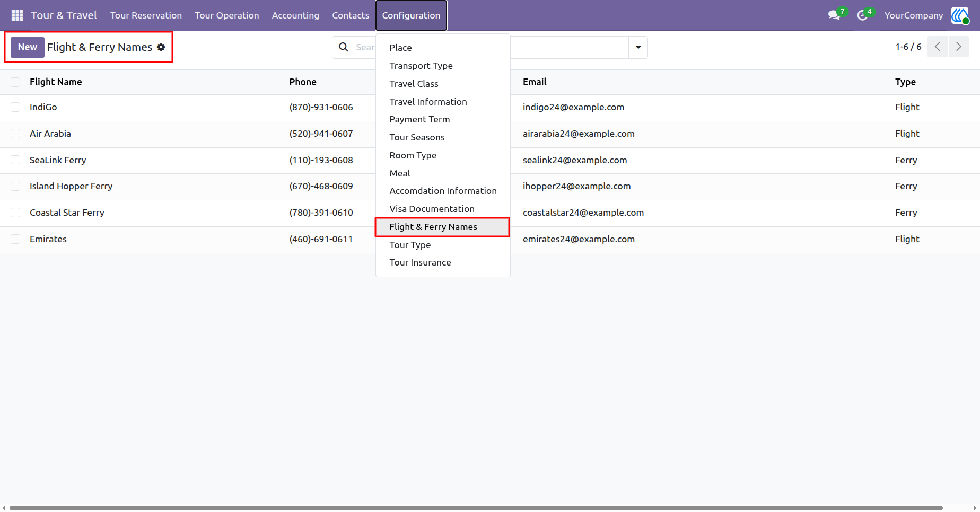Open the Tour Reservation menu
The height and width of the screenshot is (512, 980).
146,15
